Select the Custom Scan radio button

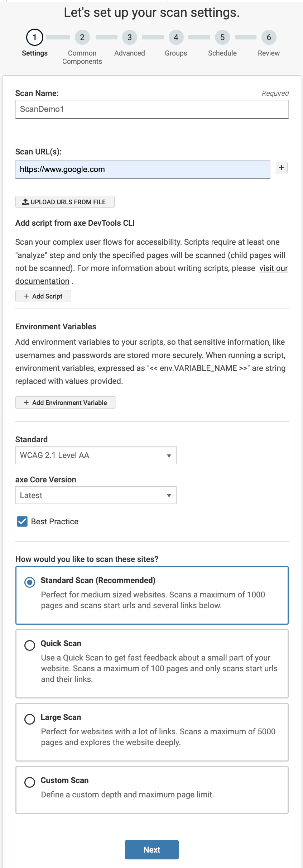coord(30,782)
